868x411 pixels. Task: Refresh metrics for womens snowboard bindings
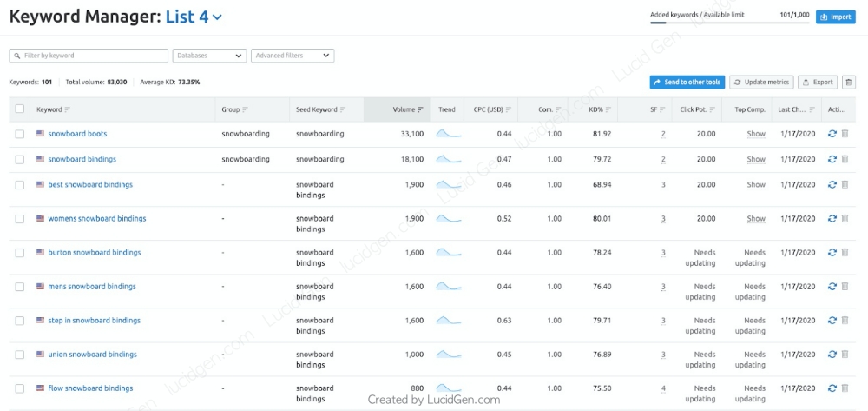(x=832, y=219)
